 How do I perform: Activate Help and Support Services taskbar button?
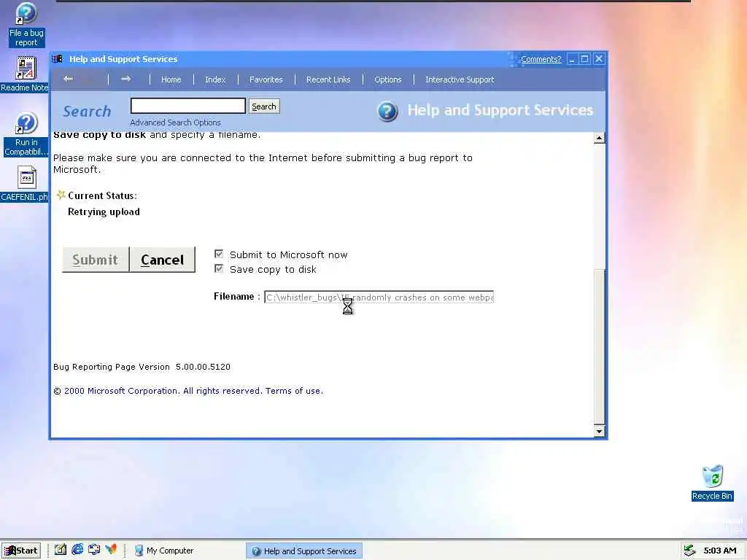point(304,551)
